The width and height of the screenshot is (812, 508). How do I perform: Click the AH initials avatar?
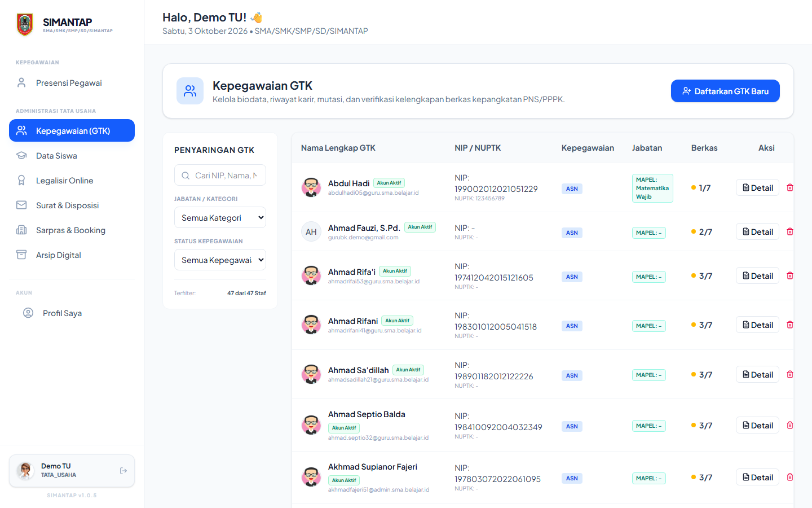(x=311, y=231)
